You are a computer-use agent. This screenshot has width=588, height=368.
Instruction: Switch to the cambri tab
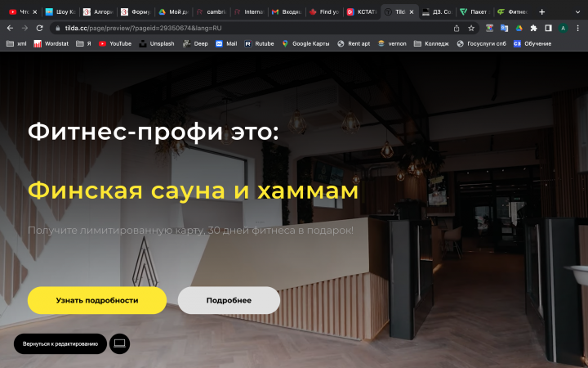(x=212, y=12)
